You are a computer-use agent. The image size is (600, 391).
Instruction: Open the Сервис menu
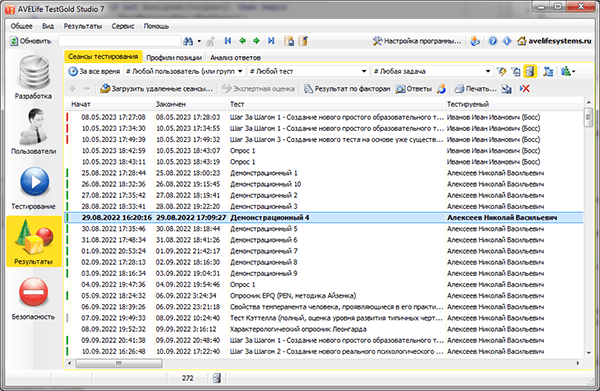[123, 26]
